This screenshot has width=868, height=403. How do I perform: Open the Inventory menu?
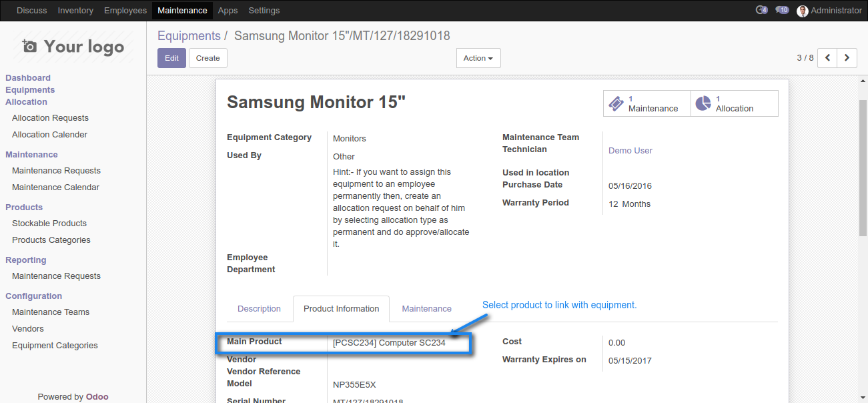click(75, 11)
